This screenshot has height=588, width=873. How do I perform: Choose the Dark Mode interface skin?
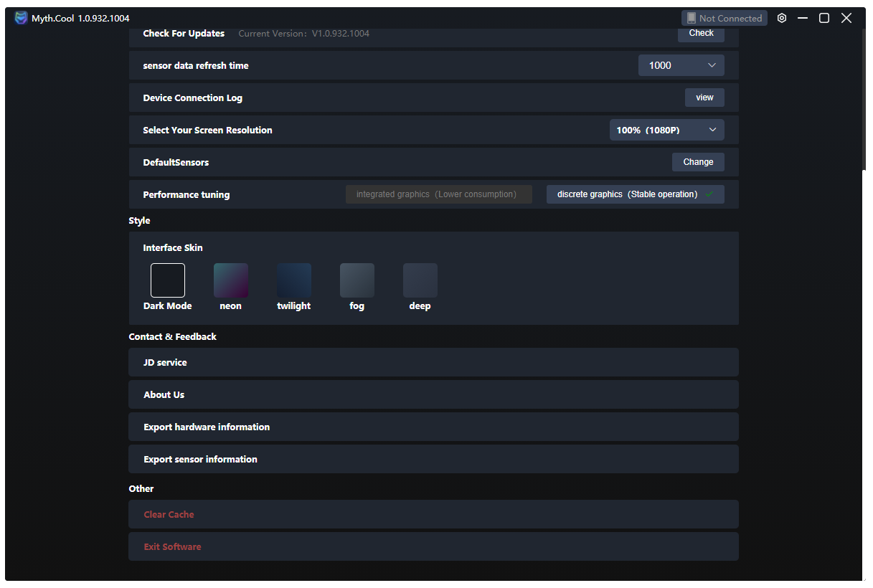[x=168, y=280]
